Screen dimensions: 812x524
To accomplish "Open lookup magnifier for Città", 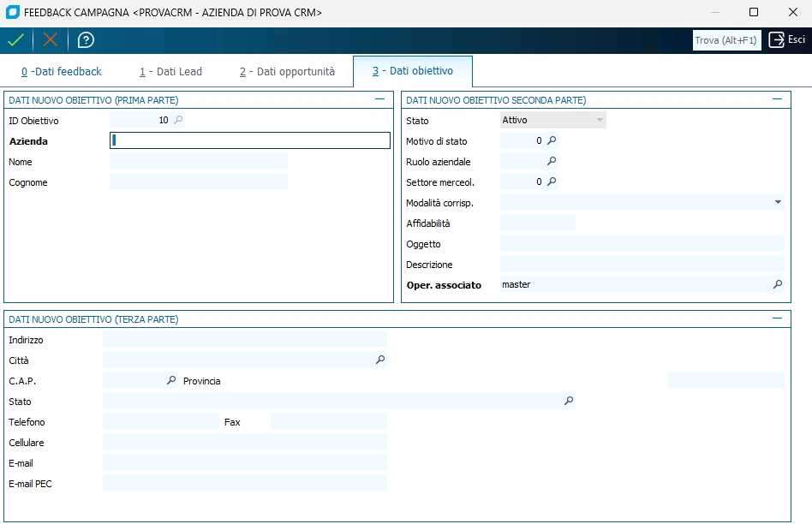I will click(380, 360).
